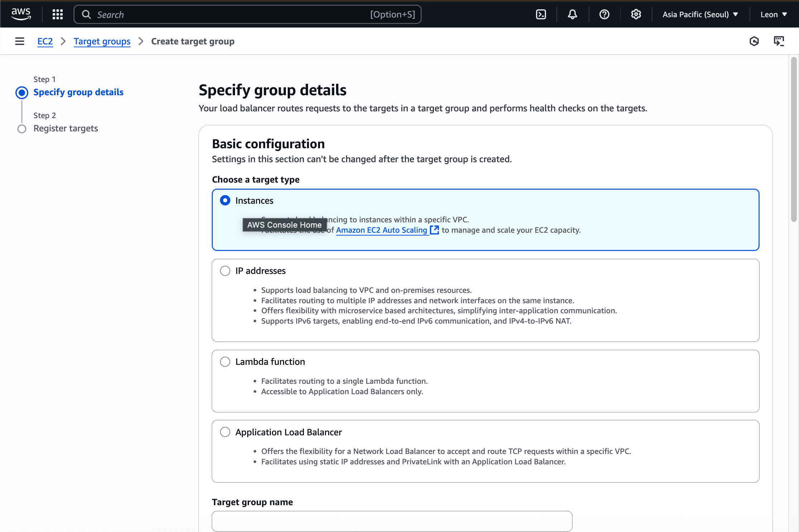Open the Leon account dropdown
This screenshot has width=799, height=532.
(x=774, y=14)
